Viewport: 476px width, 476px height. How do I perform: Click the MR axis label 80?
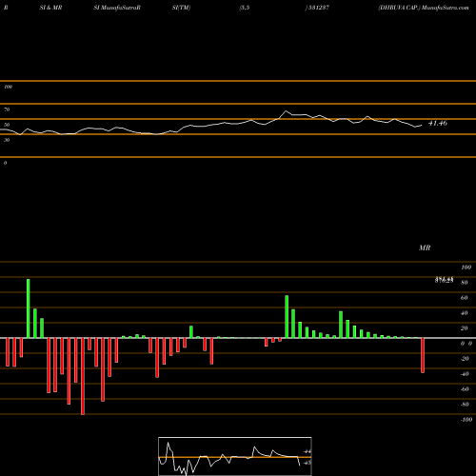[x=465, y=283]
